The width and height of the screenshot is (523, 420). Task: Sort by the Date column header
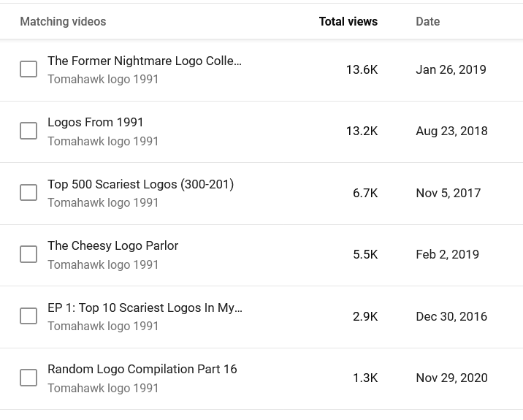(x=427, y=22)
